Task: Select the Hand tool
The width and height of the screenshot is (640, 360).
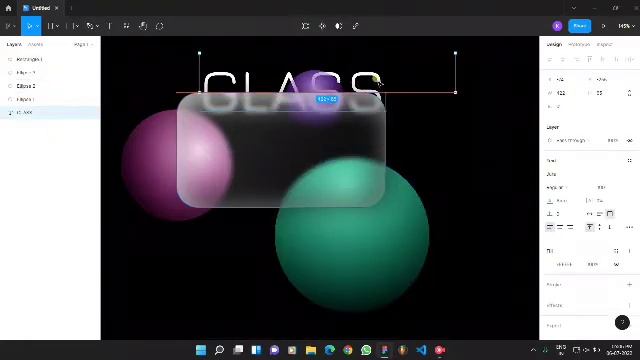Action: tap(143, 26)
